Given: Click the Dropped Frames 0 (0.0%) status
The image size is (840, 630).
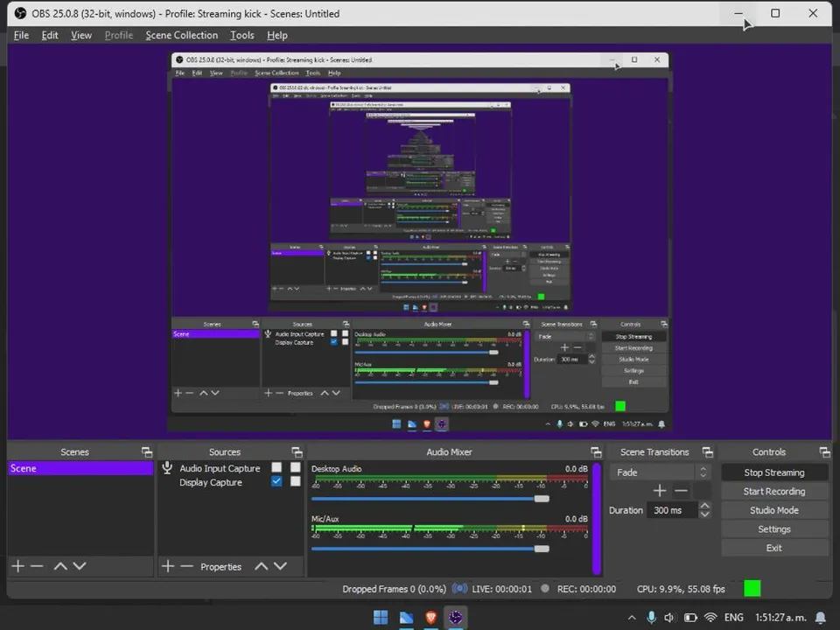Looking at the screenshot, I should pyautogui.click(x=394, y=589).
